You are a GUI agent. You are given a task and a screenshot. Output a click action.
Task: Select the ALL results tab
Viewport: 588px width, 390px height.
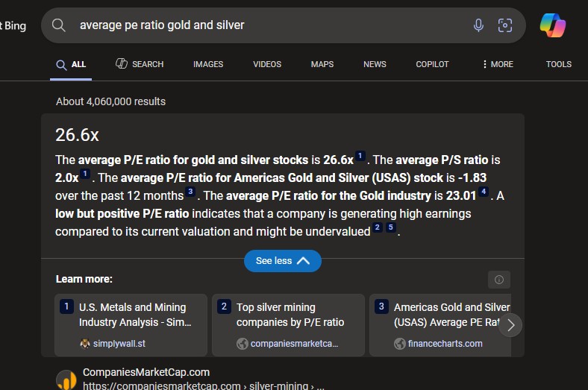tap(71, 64)
